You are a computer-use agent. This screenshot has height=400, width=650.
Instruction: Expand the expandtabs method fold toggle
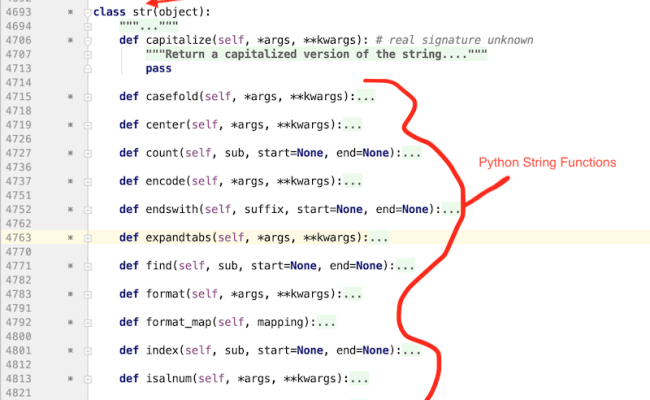point(87,238)
